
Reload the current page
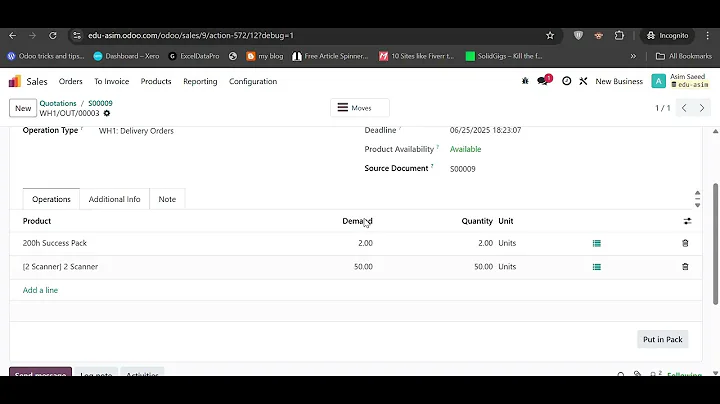pos(53,35)
